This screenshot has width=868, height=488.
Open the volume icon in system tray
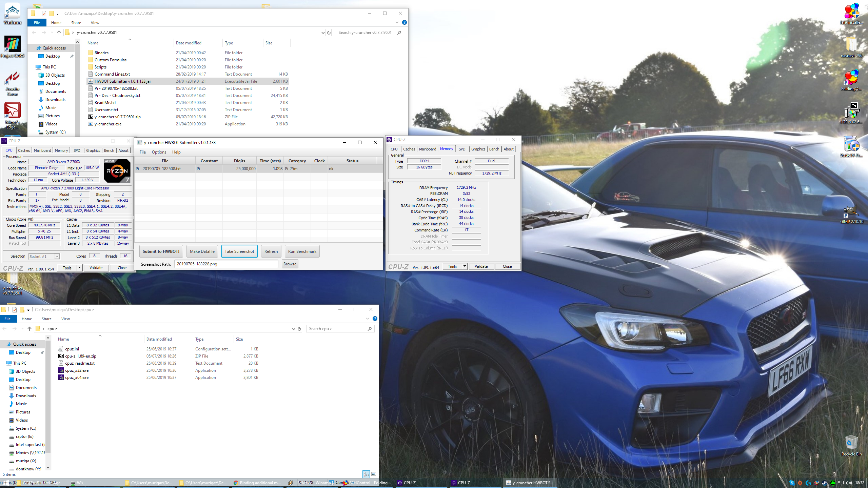pyautogui.click(x=849, y=483)
